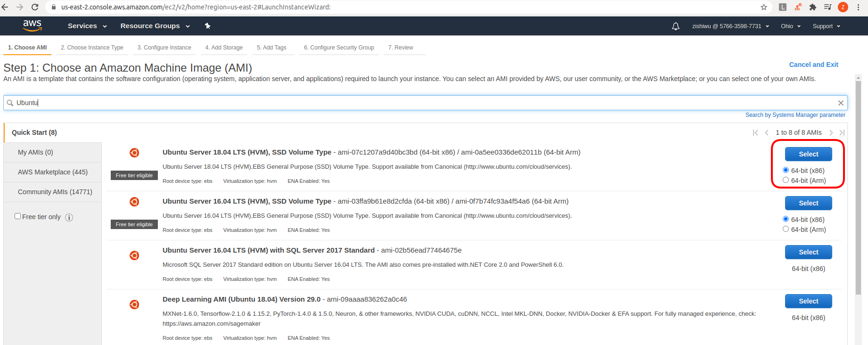Bookmark this page with star icon

click(763, 7)
